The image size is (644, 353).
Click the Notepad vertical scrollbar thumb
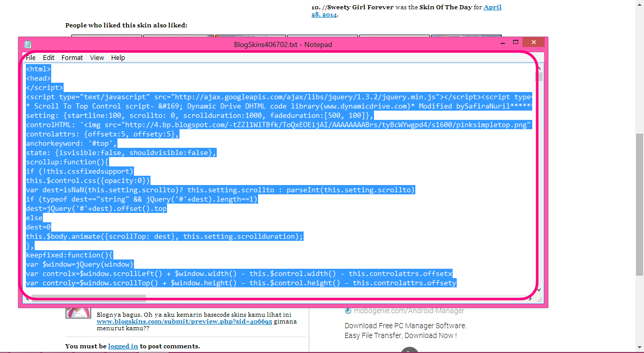click(x=540, y=77)
